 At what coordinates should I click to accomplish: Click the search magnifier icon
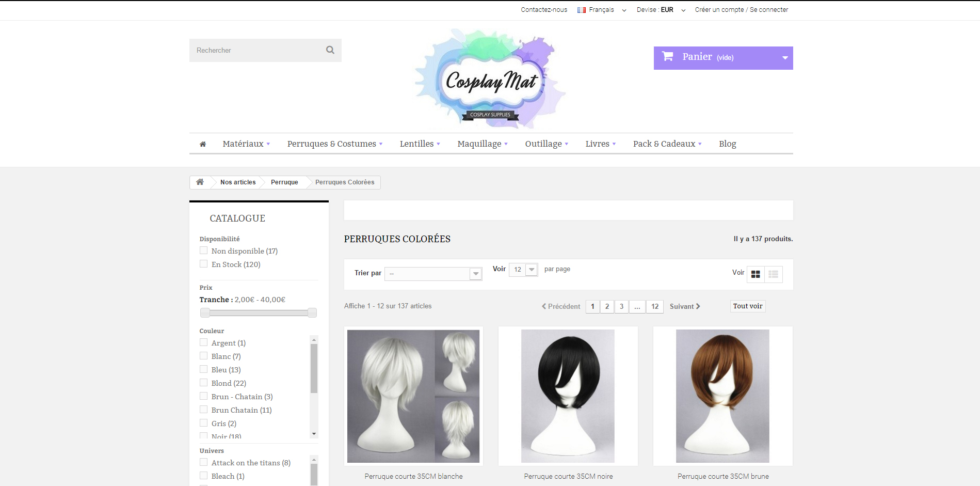click(330, 50)
